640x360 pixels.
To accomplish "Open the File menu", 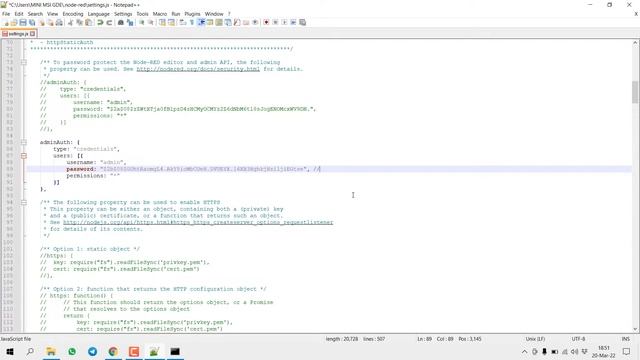I will [x=6, y=14].
